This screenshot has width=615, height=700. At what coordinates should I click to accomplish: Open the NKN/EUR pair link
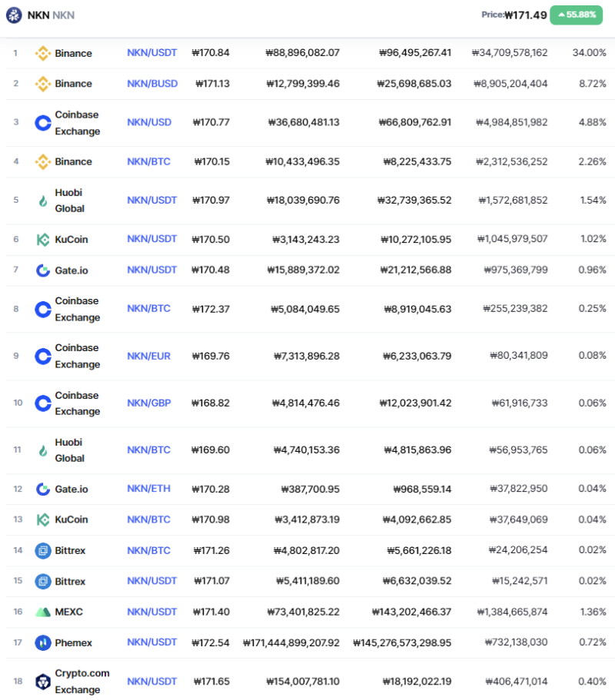click(148, 356)
